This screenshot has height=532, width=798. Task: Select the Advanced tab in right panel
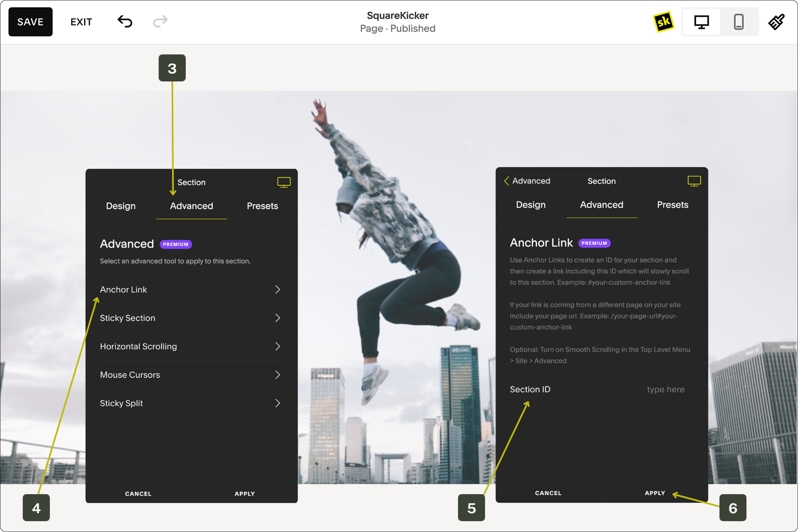click(x=602, y=204)
